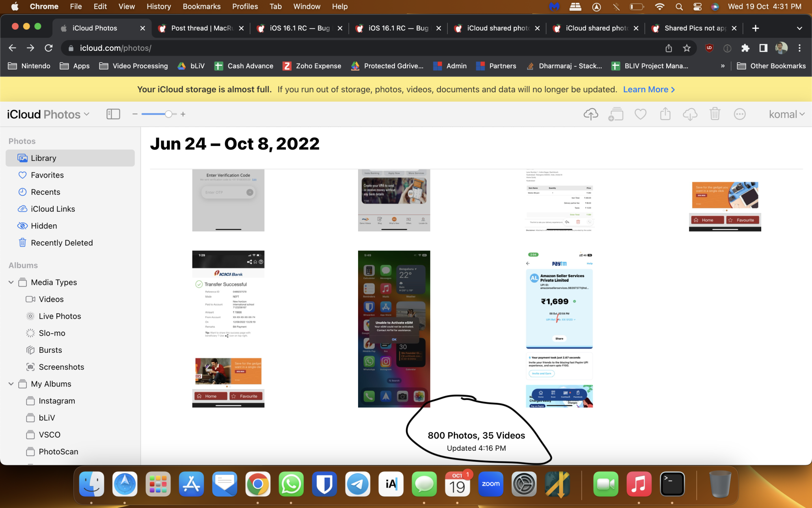Image resolution: width=812 pixels, height=508 pixels.
Task: Open the Nintendo bookmarks folder
Action: (29, 66)
